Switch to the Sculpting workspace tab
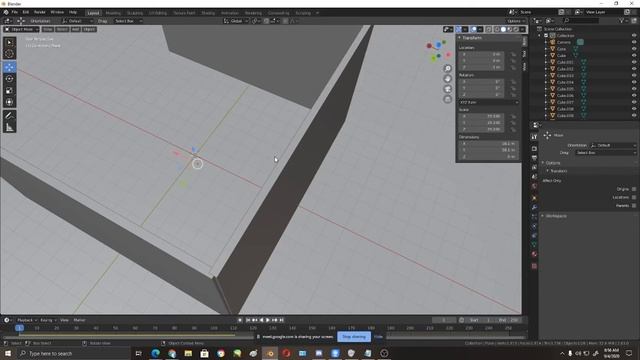 (135, 13)
